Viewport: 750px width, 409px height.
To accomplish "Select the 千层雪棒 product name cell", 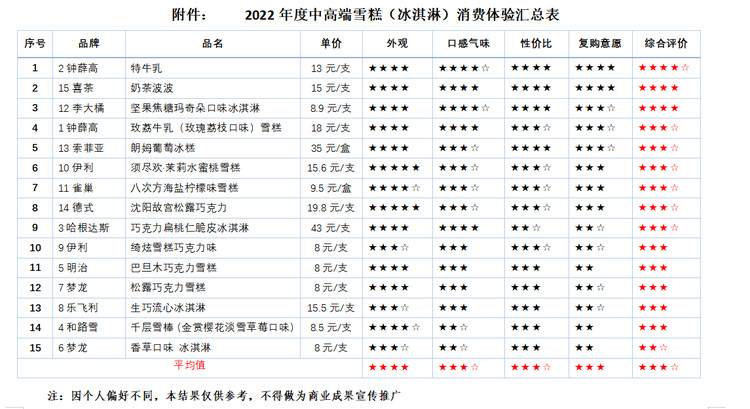I will click(x=212, y=328).
